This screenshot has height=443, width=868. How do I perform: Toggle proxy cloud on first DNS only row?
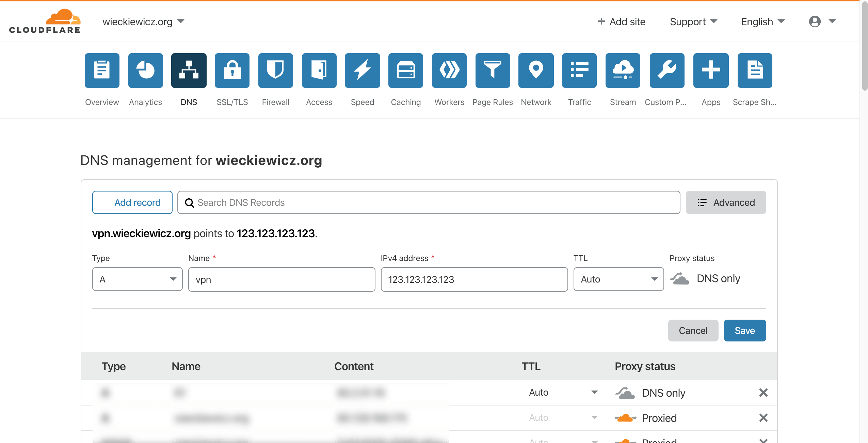click(625, 393)
